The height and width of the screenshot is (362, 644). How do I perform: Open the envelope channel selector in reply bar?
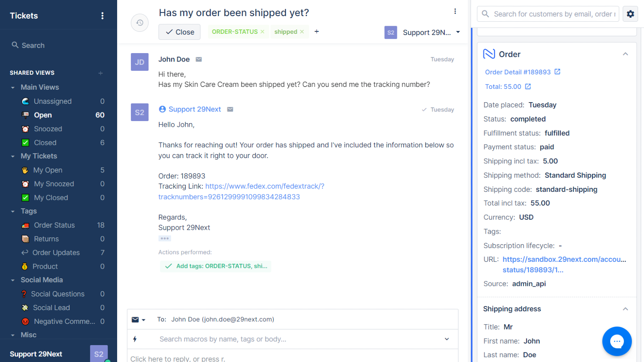[x=138, y=319]
